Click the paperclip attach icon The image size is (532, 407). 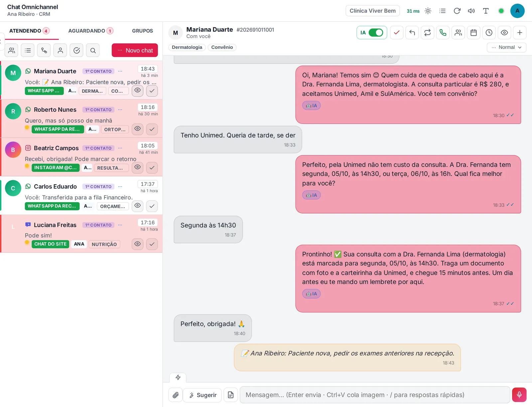(176, 395)
